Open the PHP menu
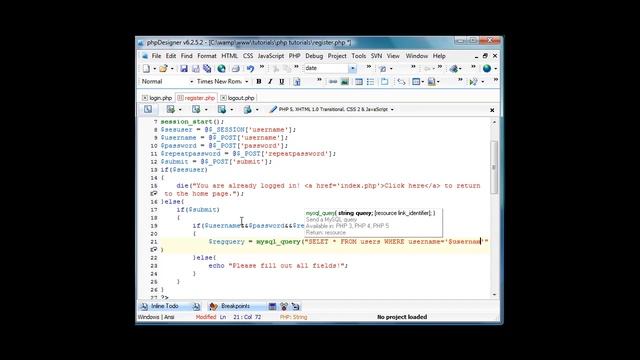This screenshot has width=640, height=360. click(x=294, y=56)
